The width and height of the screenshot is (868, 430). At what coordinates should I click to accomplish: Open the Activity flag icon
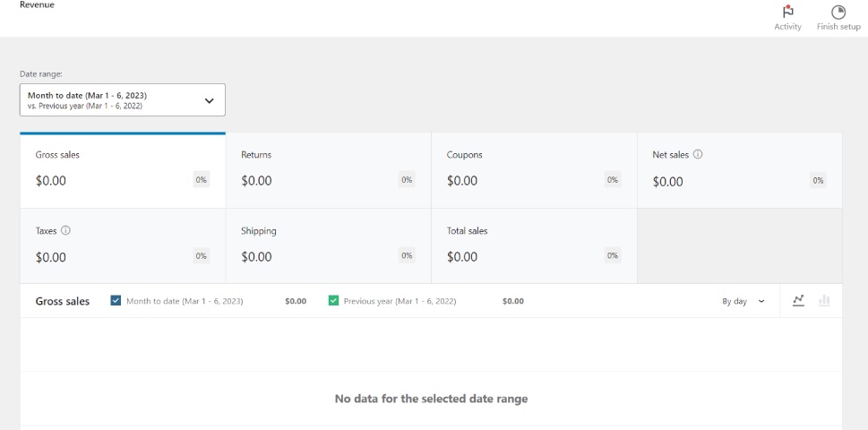pos(787,13)
